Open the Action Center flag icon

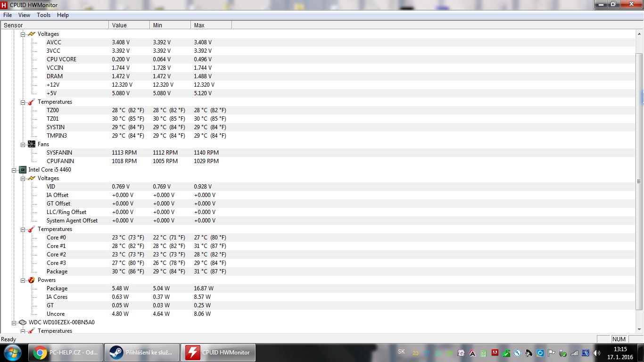click(551, 353)
